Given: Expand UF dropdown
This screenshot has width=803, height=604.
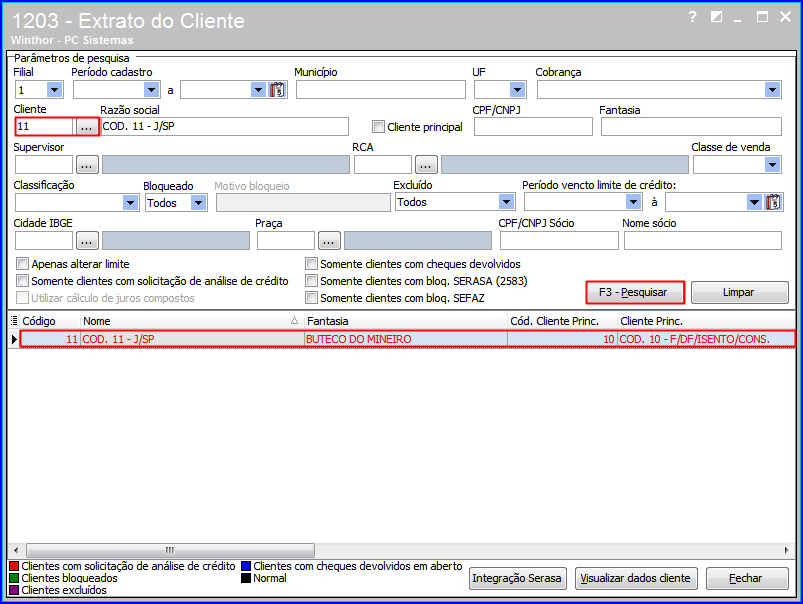Looking at the screenshot, I should [x=518, y=90].
